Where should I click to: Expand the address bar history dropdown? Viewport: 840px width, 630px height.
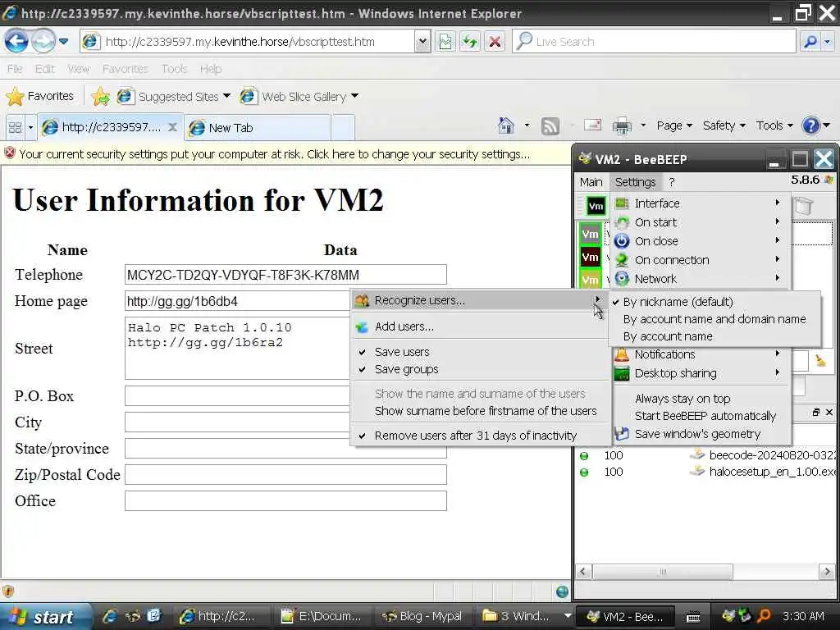(422, 41)
